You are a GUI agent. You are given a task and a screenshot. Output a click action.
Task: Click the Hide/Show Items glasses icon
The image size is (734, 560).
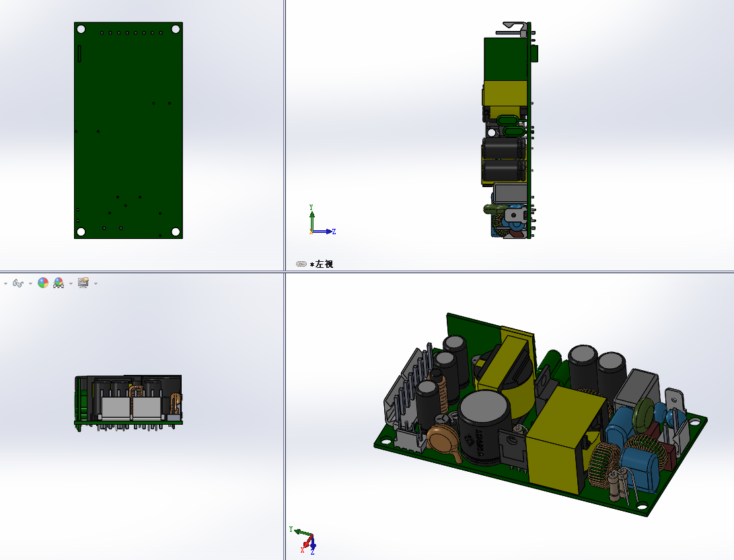17,283
